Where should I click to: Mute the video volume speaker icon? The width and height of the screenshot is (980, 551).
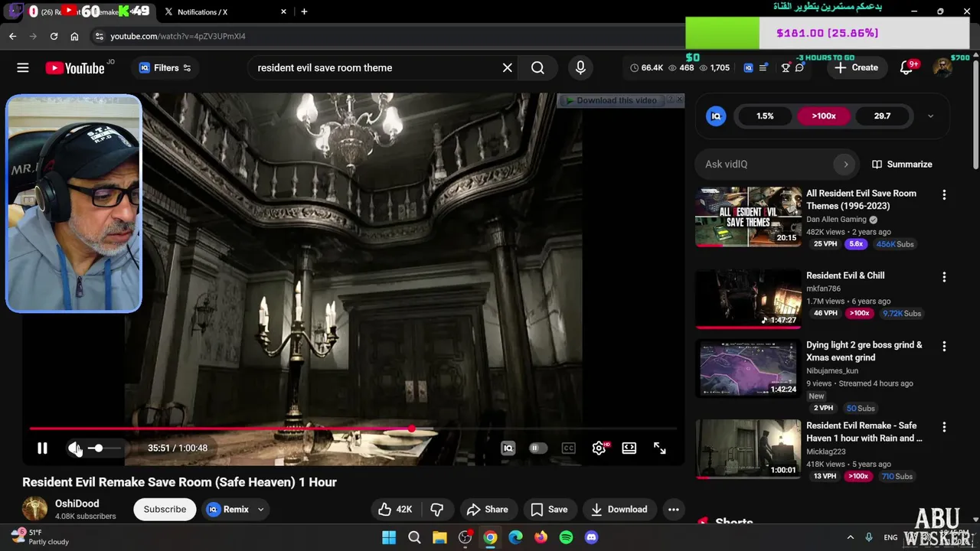tap(74, 448)
